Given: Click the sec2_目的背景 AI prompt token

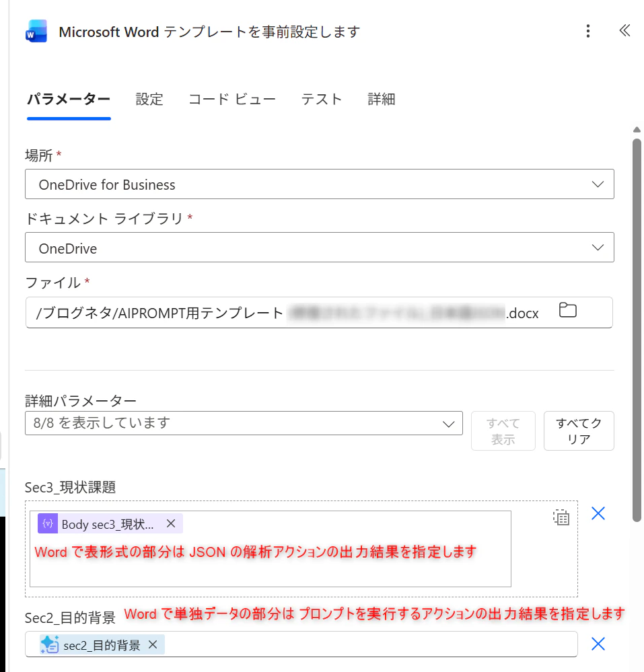Looking at the screenshot, I should click(x=102, y=645).
